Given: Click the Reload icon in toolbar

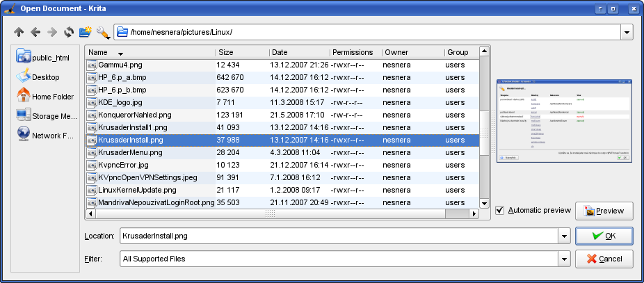Looking at the screenshot, I should [x=69, y=32].
